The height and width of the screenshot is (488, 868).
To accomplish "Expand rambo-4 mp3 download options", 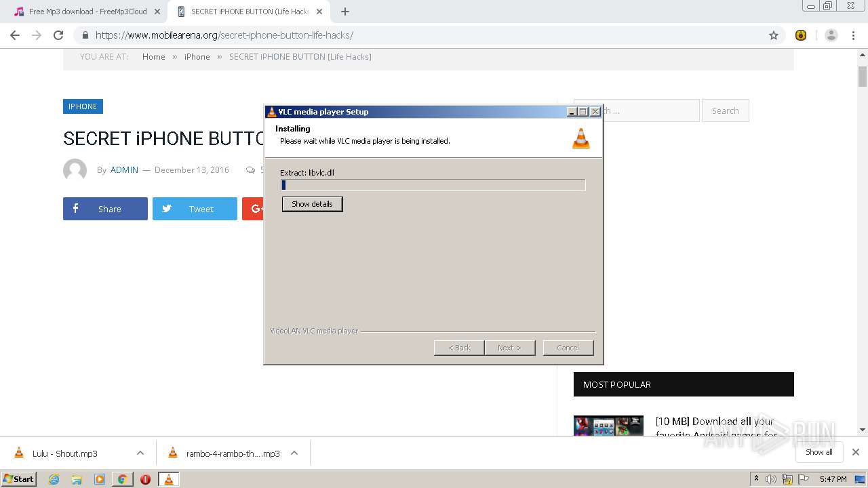I will (x=294, y=453).
